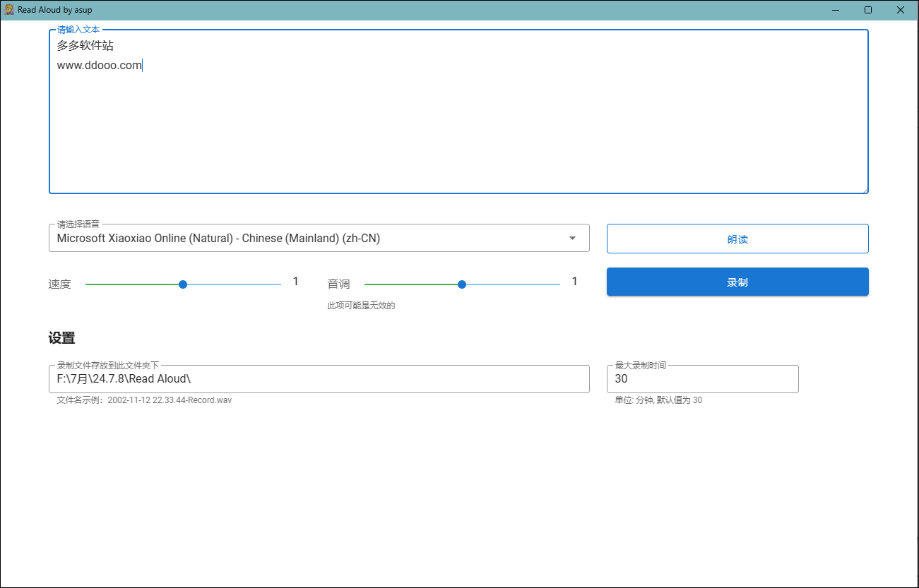
Task: Click the voice dropdown arrow
Action: click(x=573, y=239)
